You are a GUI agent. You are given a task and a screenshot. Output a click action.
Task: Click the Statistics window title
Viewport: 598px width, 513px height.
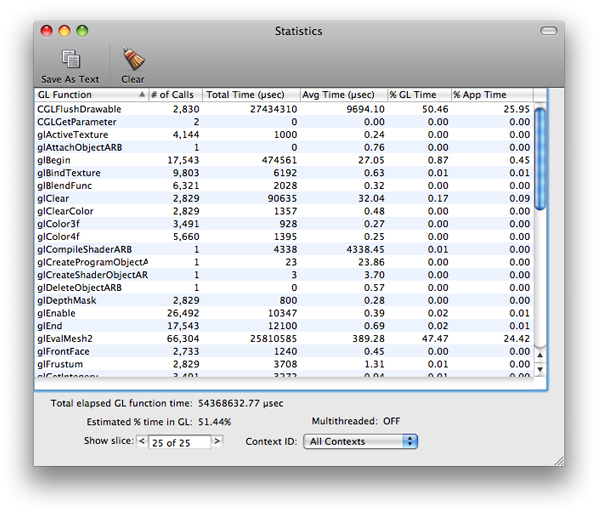[x=299, y=31]
